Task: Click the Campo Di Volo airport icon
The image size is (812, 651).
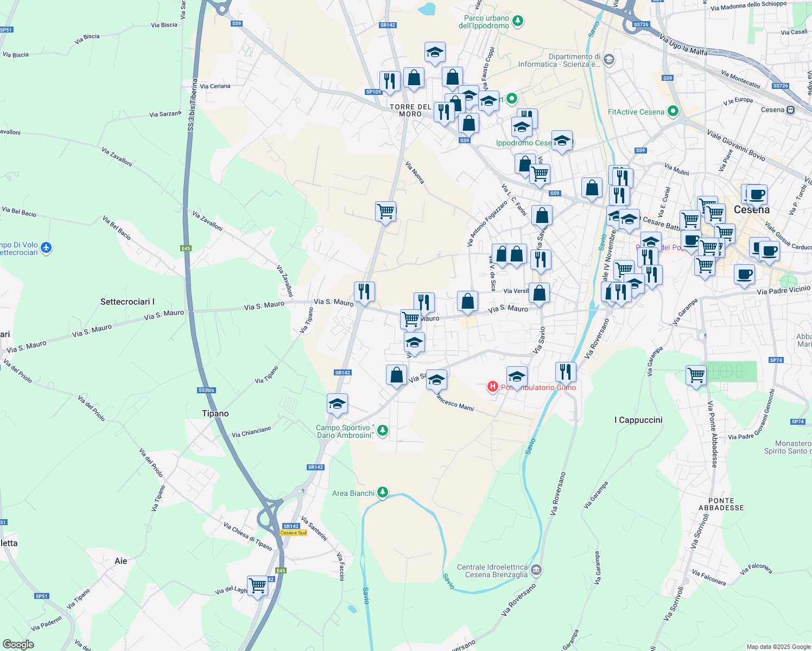Action: [x=46, y=248]
